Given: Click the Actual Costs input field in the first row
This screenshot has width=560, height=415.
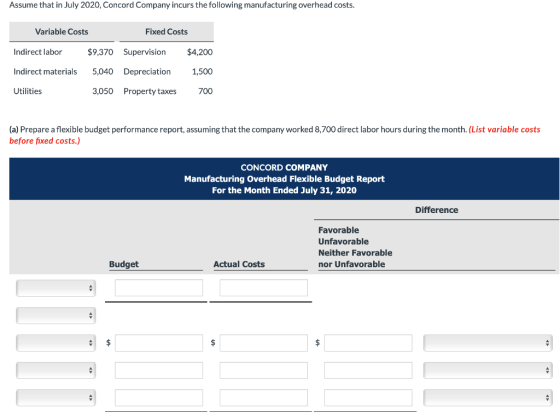Looking at the screenshot, I should (264, 288).
